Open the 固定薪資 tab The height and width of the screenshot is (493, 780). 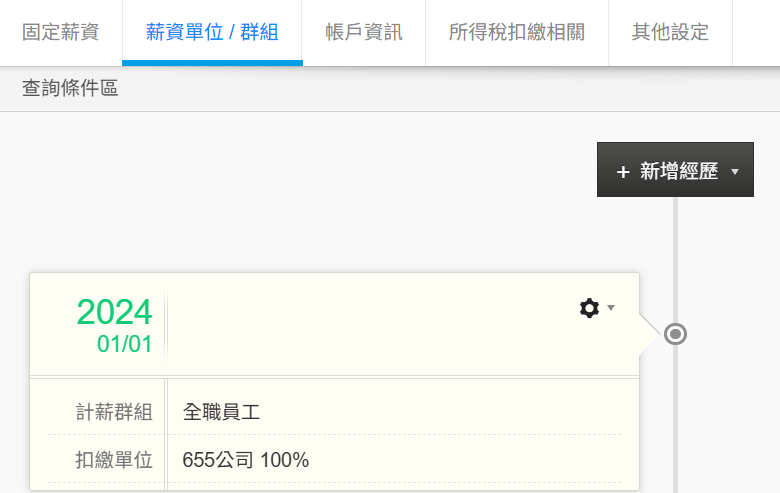tap(61, 32)
